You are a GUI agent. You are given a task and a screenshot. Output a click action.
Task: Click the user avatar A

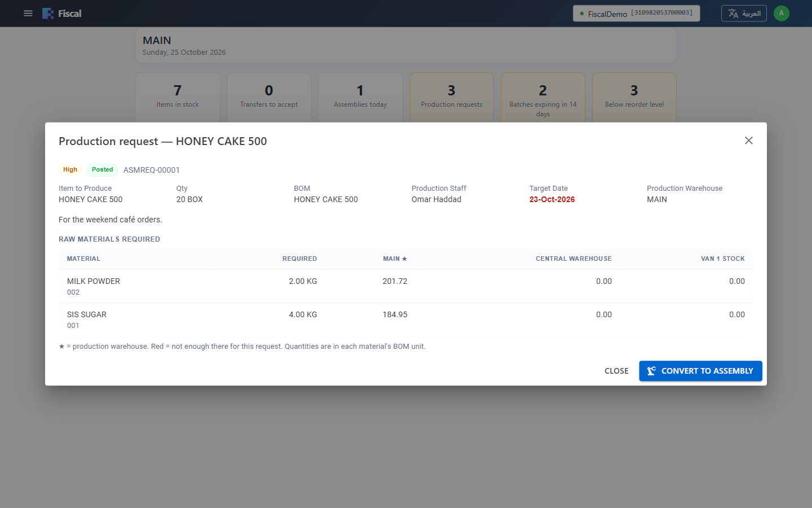coord(782,14)
